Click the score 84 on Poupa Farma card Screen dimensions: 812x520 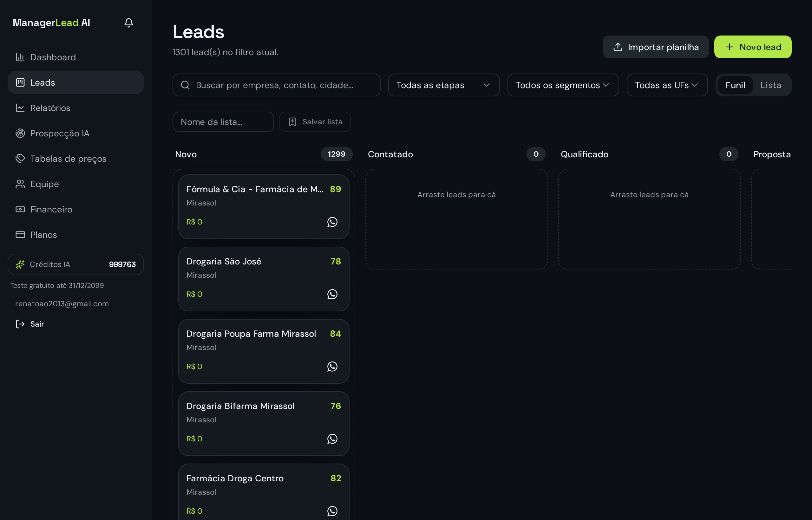coord(335,334)
